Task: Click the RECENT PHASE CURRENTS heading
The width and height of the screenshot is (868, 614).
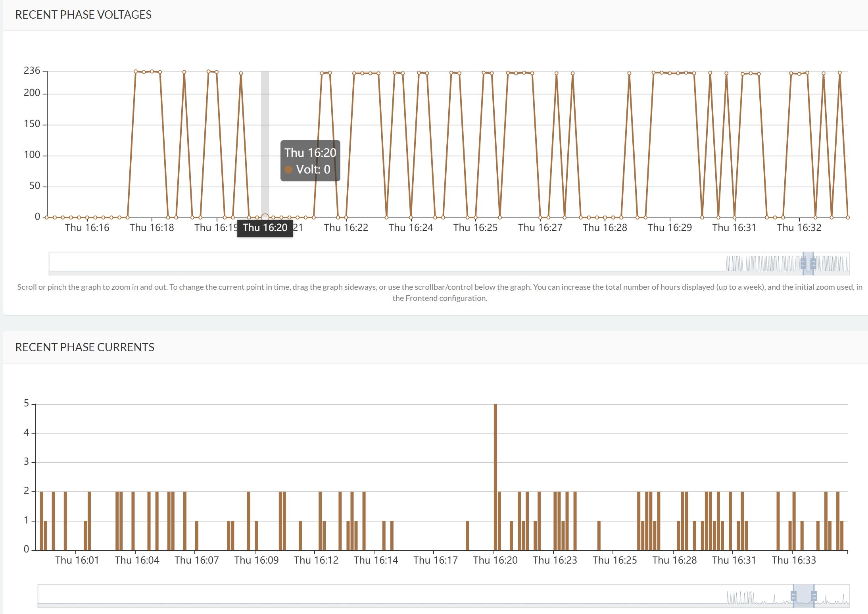Action: point(85,347)
